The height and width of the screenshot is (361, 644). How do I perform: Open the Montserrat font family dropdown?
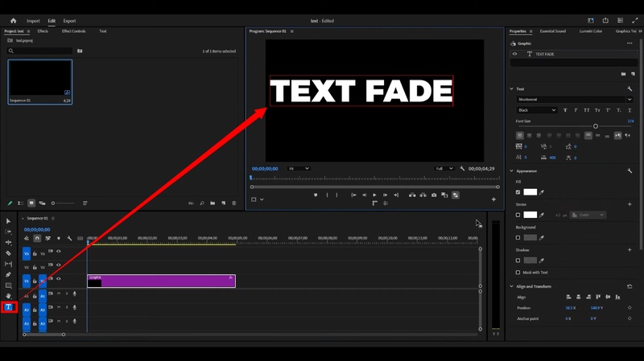tap(573, 100)
